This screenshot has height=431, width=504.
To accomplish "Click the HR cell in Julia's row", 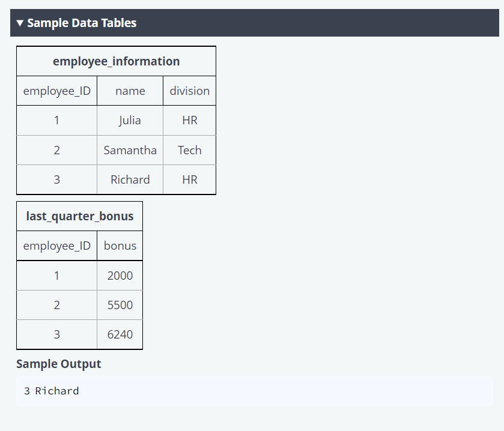I will pos(190,121).
